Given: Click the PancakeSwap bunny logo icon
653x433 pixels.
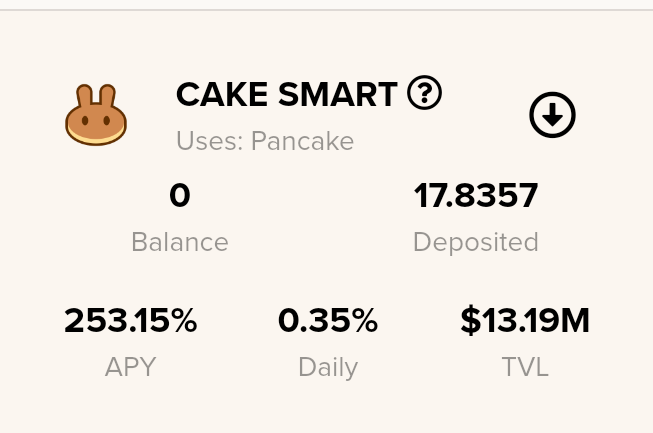Looking at the screenshot, I should pos(96,115).
